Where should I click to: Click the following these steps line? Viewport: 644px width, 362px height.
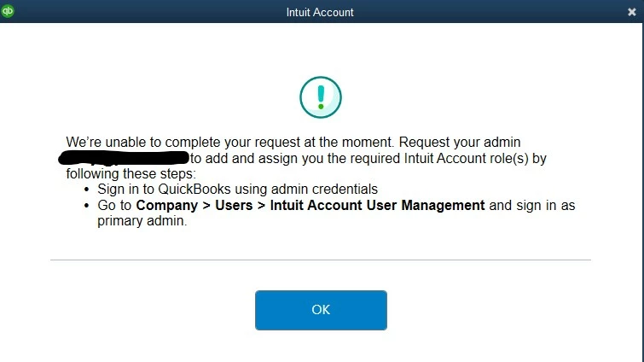(131, 173)
